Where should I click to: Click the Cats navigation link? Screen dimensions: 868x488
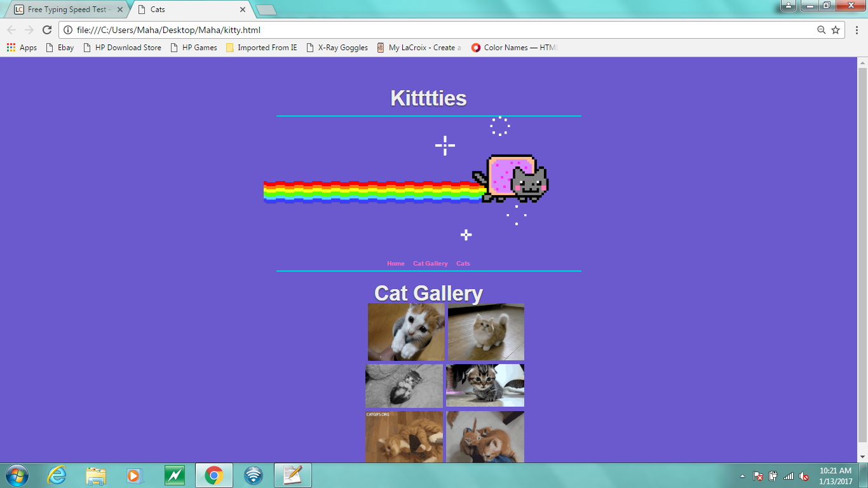[x=463, y=263]
